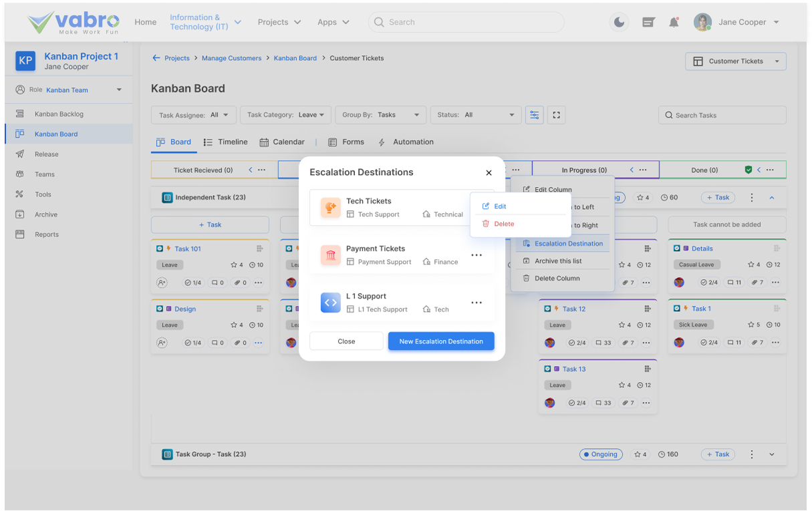Select Edit from the context menu

[x=499, y=206]
